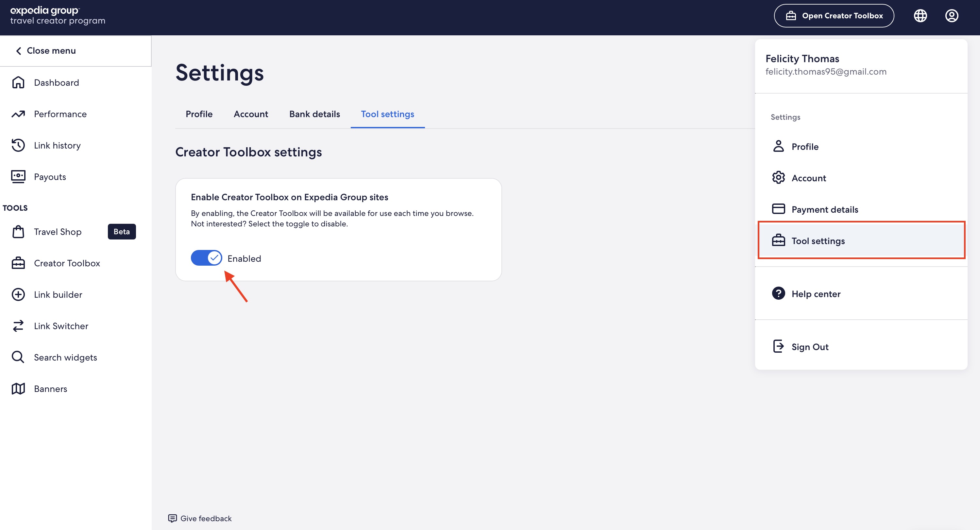980x530 pixels.
Task: Click the globe language icon
Action: click(x=920, y=16)
